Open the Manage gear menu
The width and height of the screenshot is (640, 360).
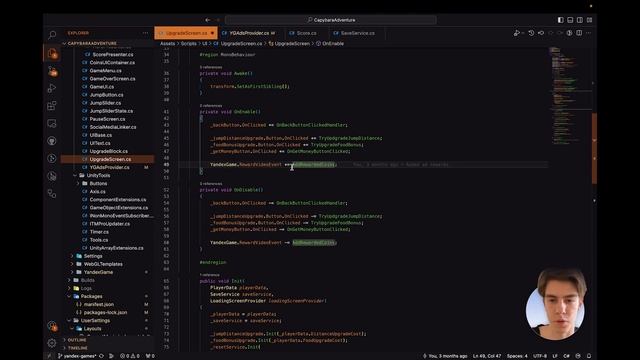[52, 343]
